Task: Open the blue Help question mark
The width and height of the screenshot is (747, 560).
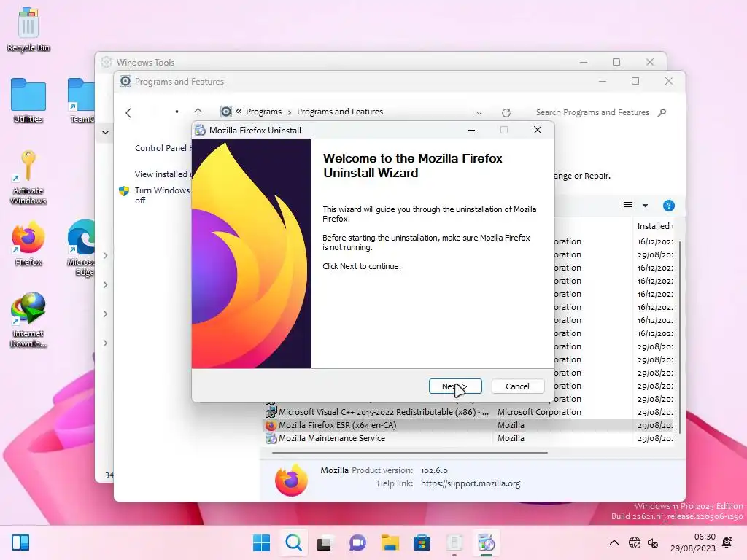Action: (668, 206)
